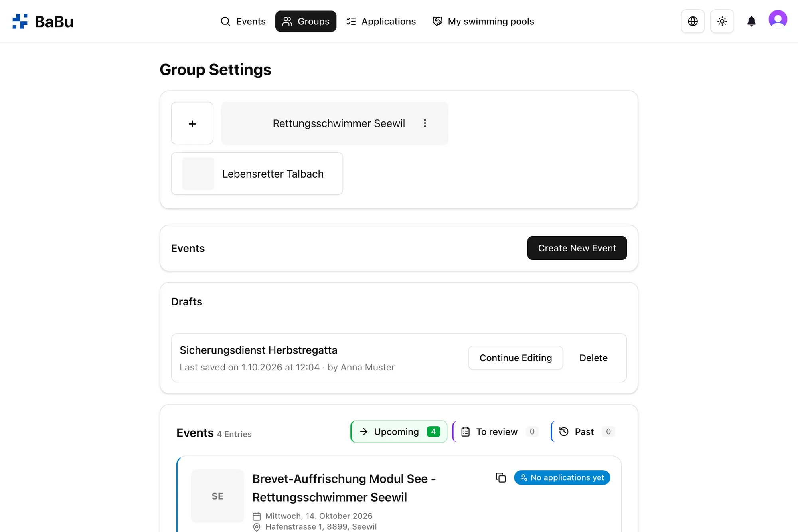This screenshot has width=798, height=532.
Task: Open the SE event thumbnail
Action: pyautogui.click(x=217, y=496)
